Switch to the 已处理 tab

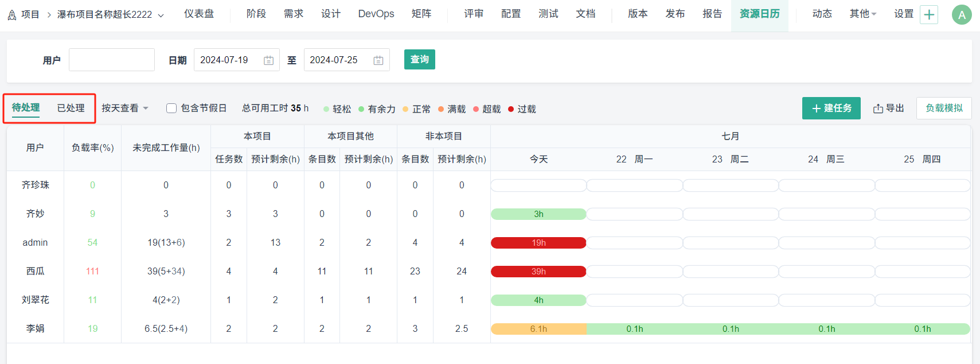(71, 108)
